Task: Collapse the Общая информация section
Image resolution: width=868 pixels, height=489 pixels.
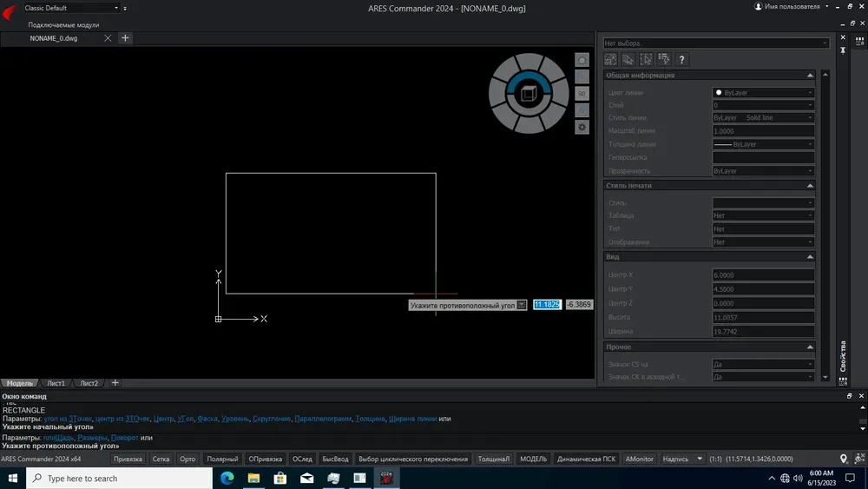Action: 810,76
